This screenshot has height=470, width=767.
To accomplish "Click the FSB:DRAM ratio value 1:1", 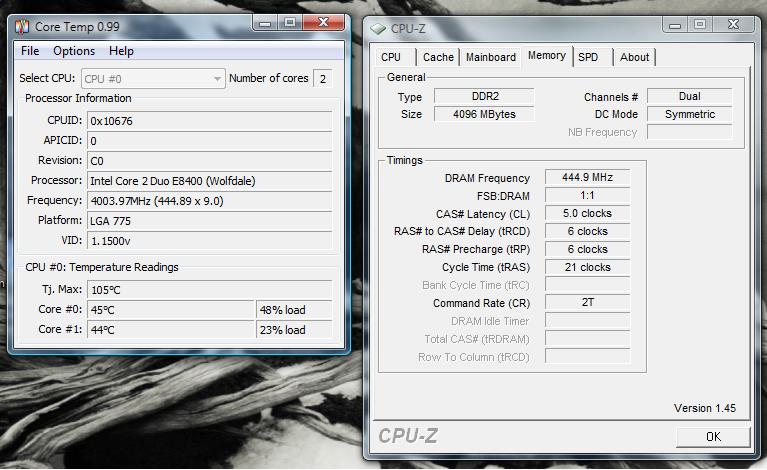I will [x=587, y=195].
